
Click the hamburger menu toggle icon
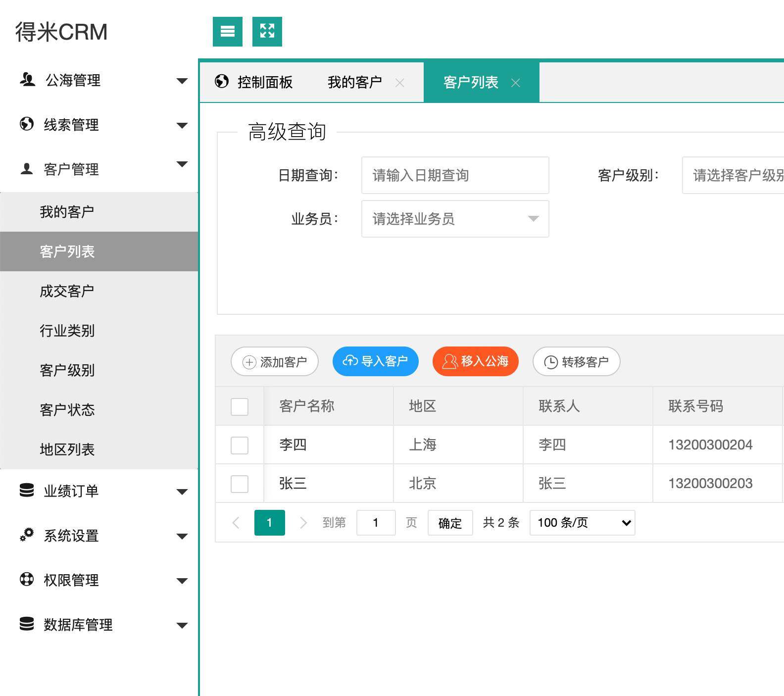[x=227, y=32]
